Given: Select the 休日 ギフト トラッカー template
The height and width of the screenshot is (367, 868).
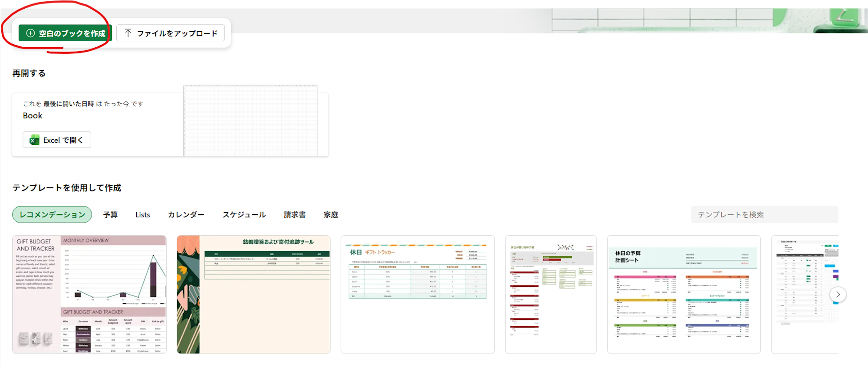Looking at the screenshot, I should 418,295.
